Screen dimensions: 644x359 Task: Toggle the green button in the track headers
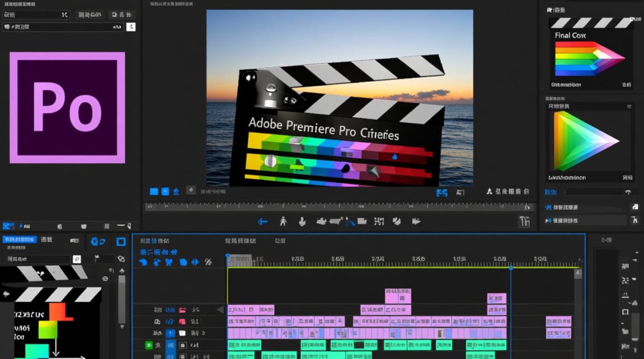pos(149,345)
